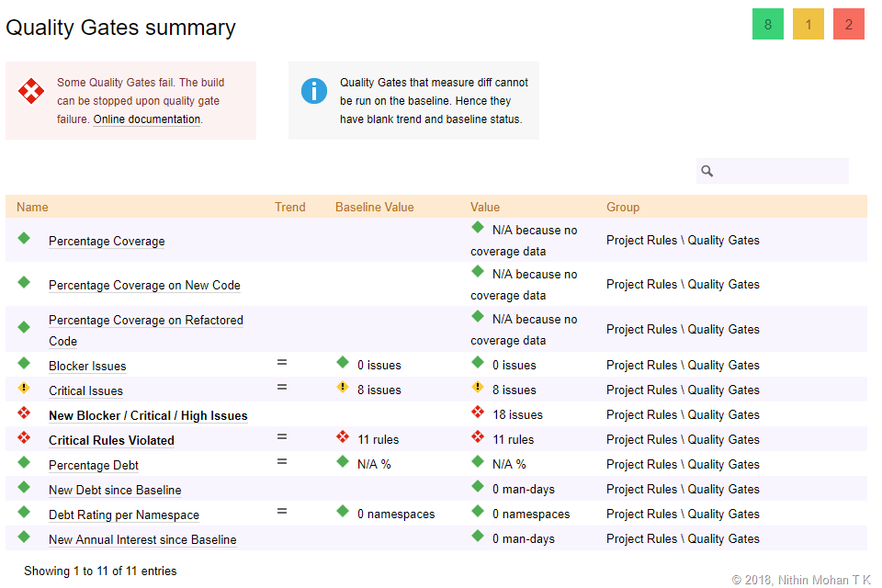
Task: Click red fail icon beside Critical Rules Violated
Action: [x=24, y=438]
